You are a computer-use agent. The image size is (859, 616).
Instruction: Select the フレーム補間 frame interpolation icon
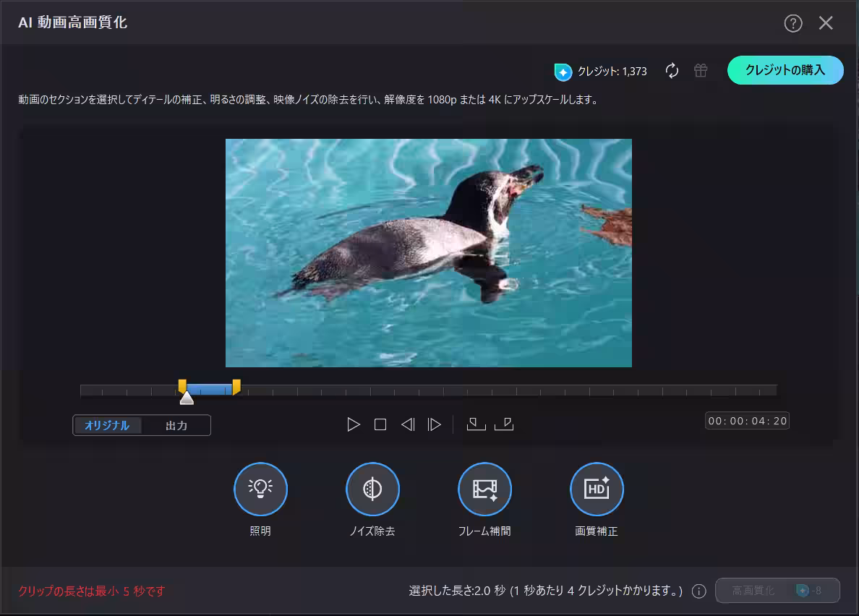click(484, 489)
